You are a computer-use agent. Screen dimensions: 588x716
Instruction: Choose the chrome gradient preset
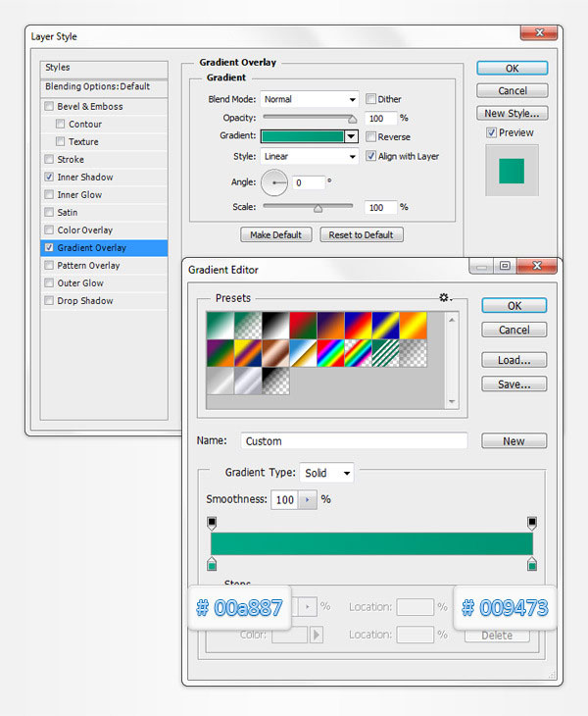point(303,353)
